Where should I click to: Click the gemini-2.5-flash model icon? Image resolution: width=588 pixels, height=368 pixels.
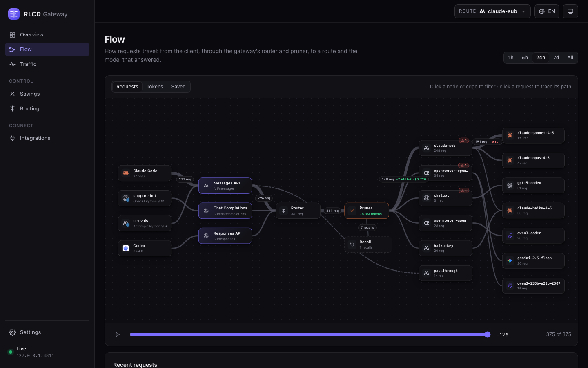tap(510, 260)
